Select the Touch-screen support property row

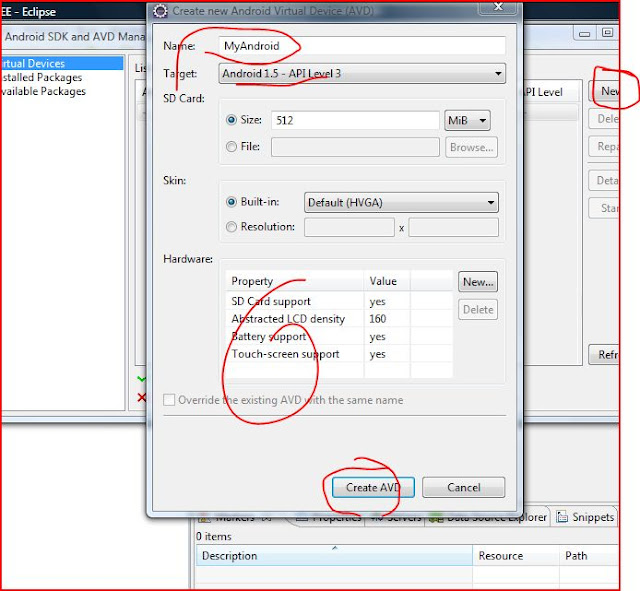339,354
